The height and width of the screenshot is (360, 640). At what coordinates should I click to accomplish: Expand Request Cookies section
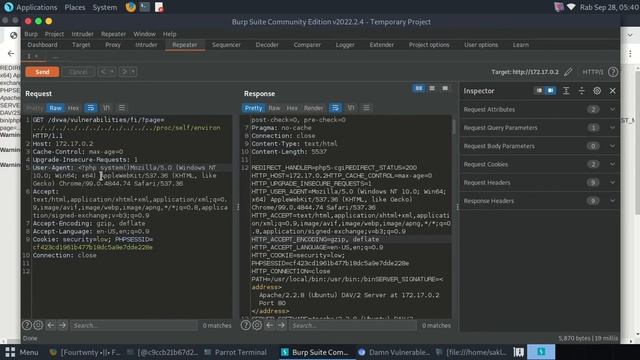tap(539, 164)
